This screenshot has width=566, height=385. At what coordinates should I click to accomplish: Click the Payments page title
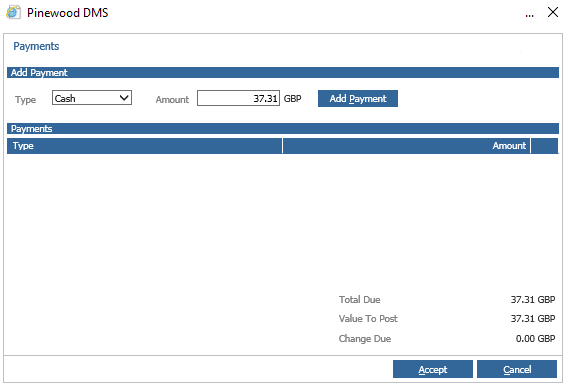click(36, 46)
